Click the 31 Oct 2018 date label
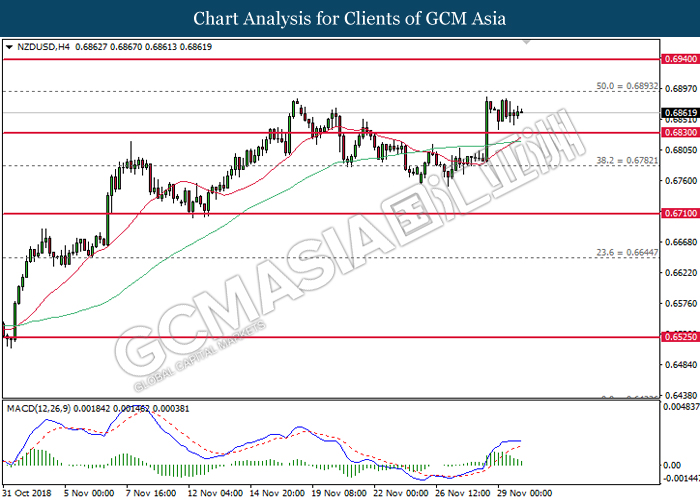Screen dimensions: 700x500 tap(28, 493)
